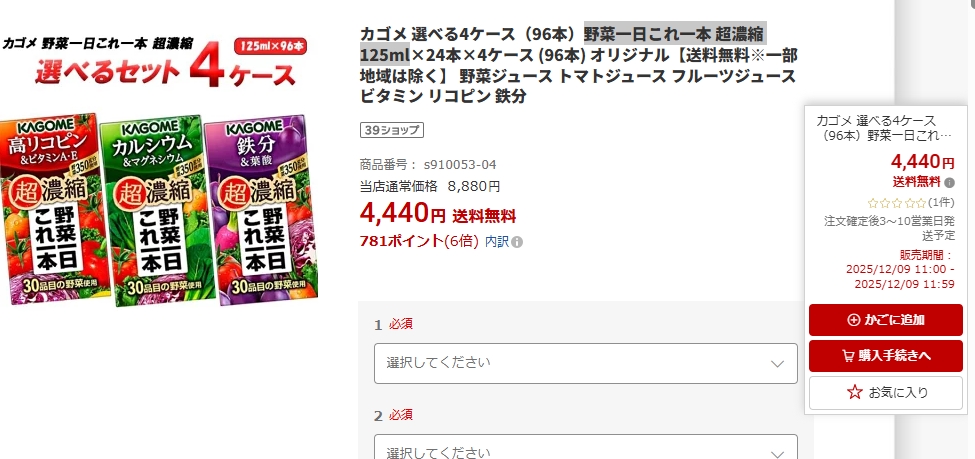Save item with お気に入り button
The width and height of the screenshot is (975, 459).
click(x=885, y=392)
